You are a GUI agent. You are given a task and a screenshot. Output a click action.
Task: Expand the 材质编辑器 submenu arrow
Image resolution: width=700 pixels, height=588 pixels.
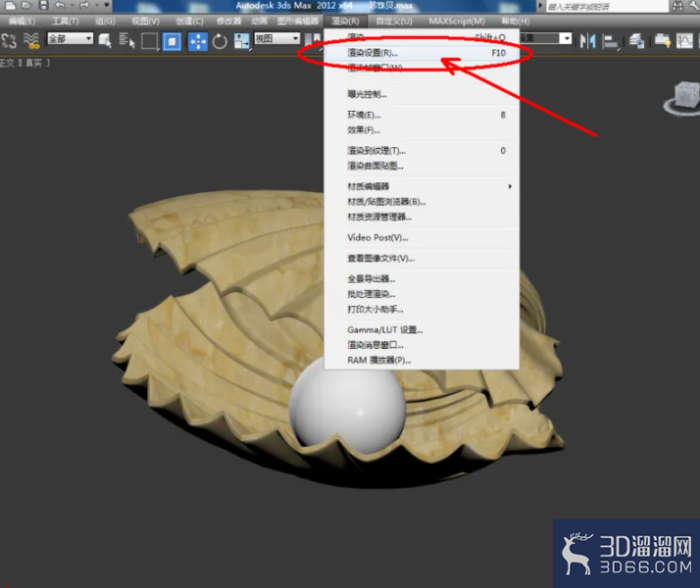[510, 186]
